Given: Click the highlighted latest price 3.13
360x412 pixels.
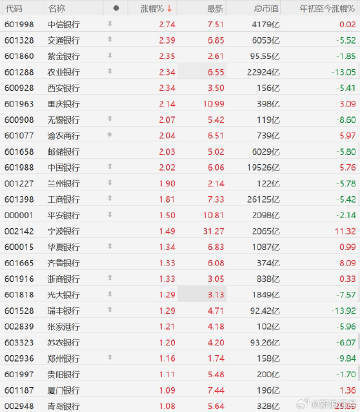Looking at the screenshot, I should point(216,295).
